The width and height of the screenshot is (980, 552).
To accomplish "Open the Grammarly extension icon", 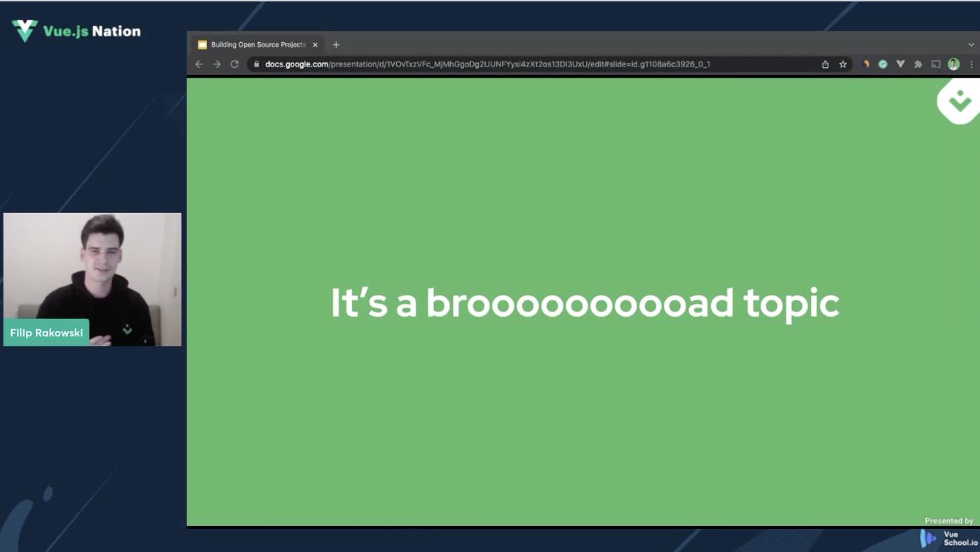I will click(x=883, y=64).
